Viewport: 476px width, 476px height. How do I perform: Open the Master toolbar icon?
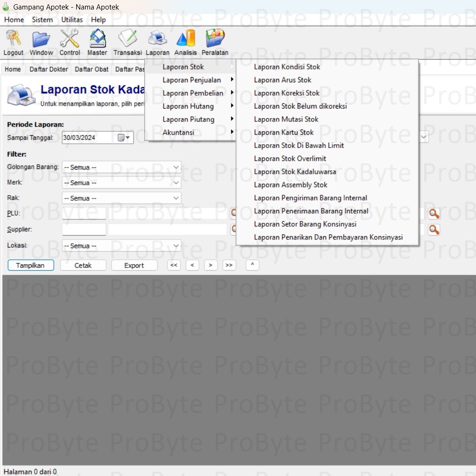point(98,38)
